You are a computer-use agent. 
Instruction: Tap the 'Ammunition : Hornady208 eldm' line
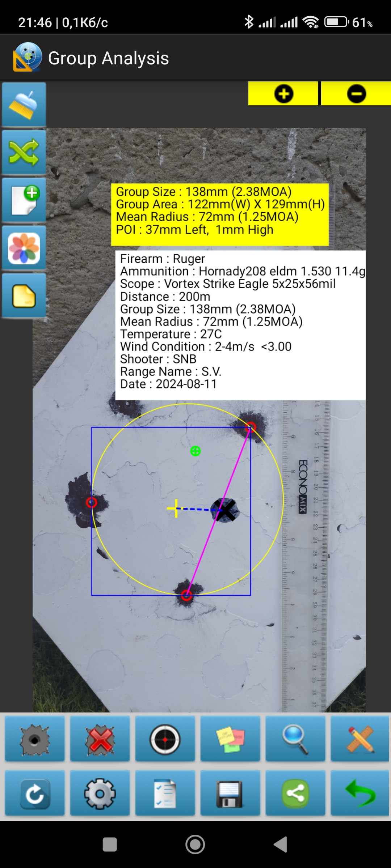point(243,271)
